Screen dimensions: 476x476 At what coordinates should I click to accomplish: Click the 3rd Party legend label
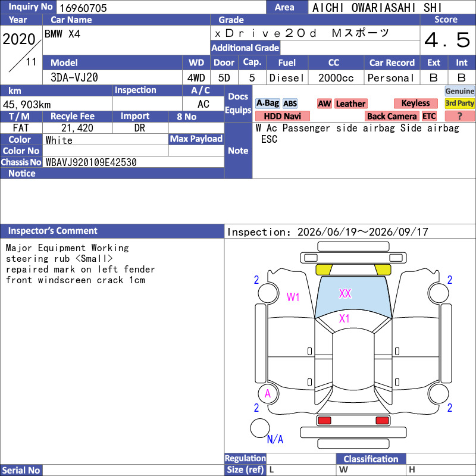[x=459, y=103]
